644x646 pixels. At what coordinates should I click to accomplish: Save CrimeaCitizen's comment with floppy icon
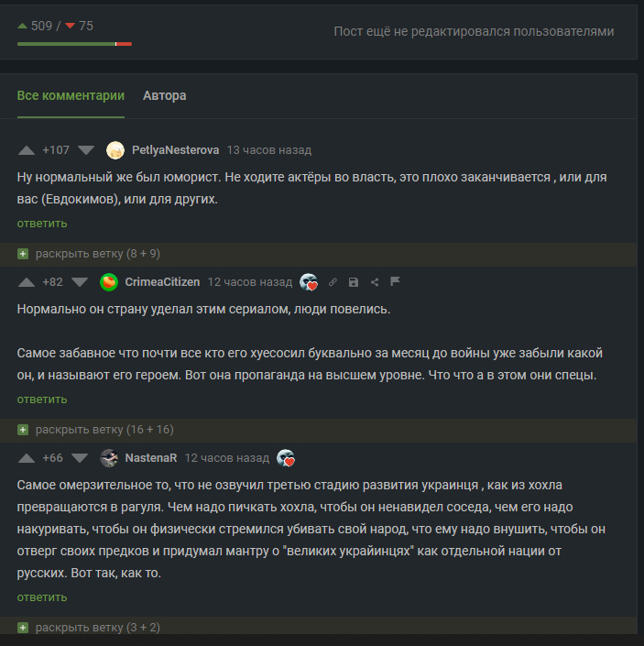click(354, 282)
